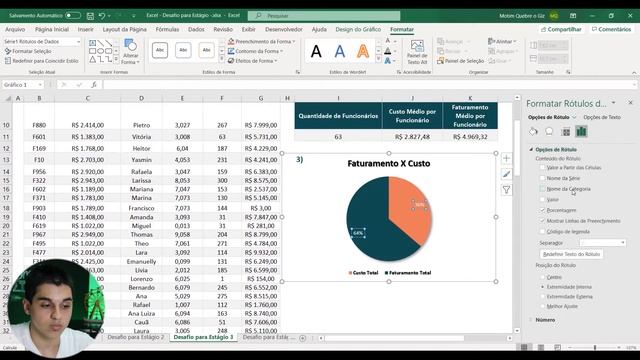Open the Comentários button
Screen dimensions: 640x360
coord(611,29)
